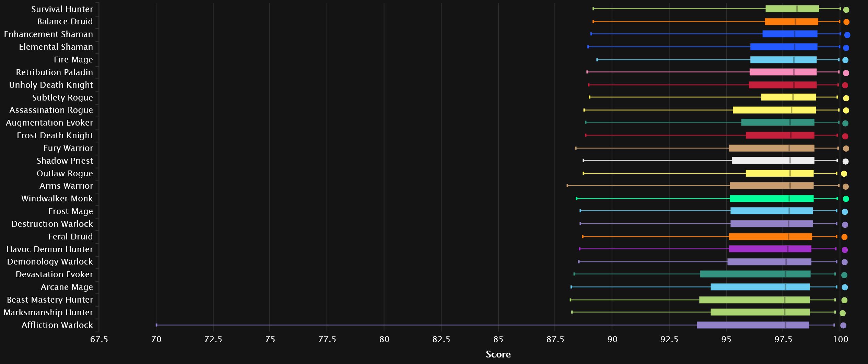
Task: Select the Elemental Shaman label
Action: coord(56,47)
